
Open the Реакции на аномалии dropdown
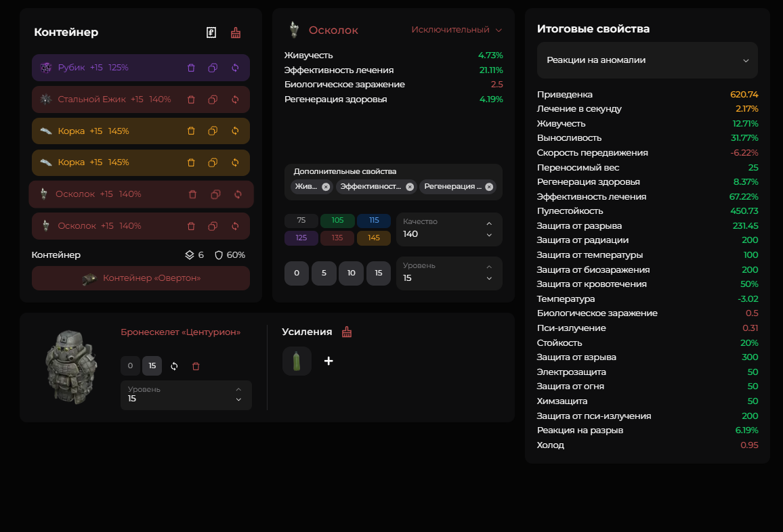point(647,60)
